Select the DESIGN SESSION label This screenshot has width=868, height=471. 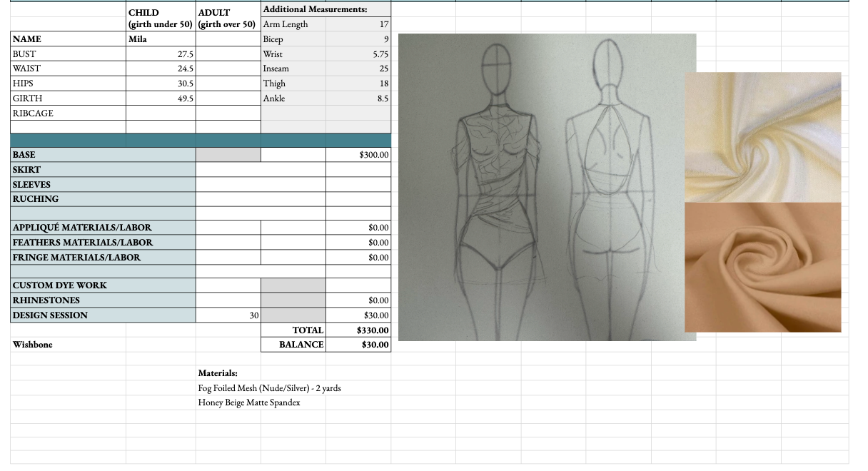tap(104, 315)
